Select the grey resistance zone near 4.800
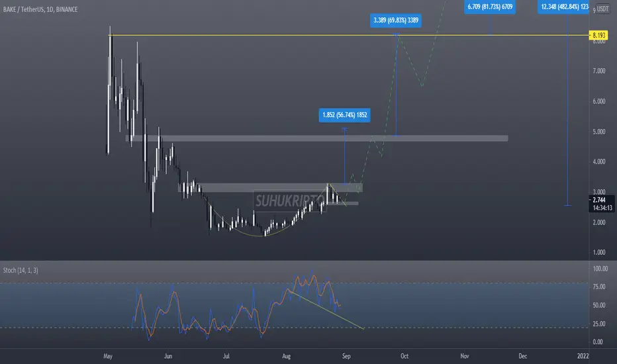 pos(316,138)
